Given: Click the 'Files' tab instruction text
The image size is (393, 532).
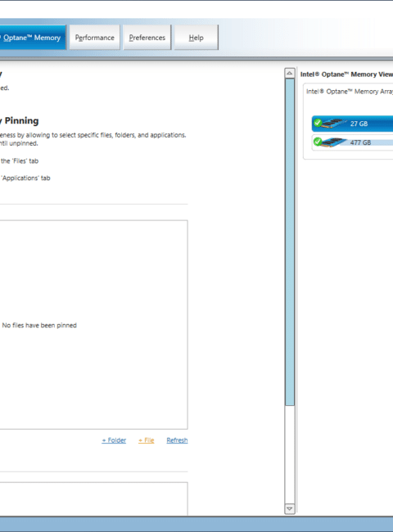Looking at the screenshot, I should coord(20,160).
